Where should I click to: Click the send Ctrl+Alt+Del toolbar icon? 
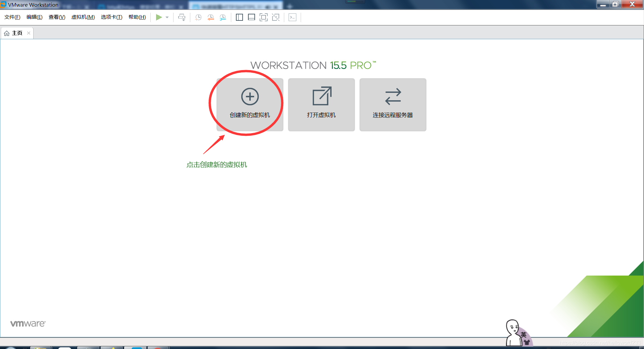[x=182, y=17]
